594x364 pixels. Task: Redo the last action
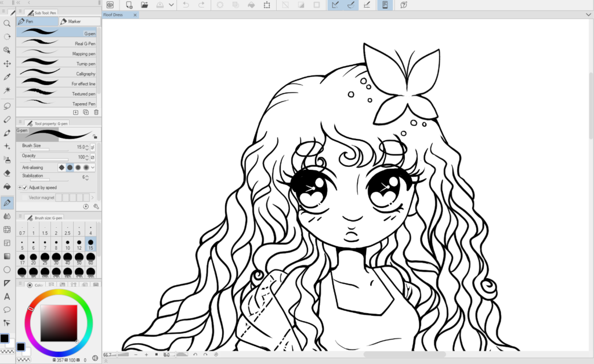point(202,5)
